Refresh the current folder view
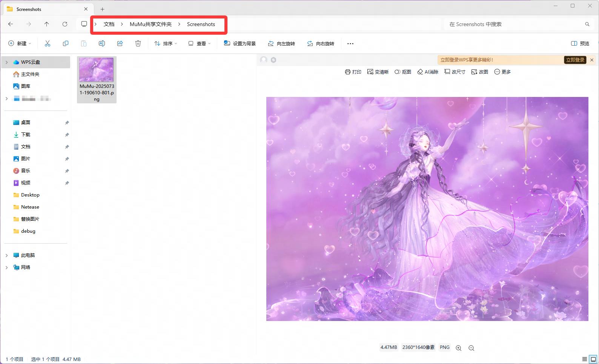Screen dimensions: 599x364 (65, 24)
